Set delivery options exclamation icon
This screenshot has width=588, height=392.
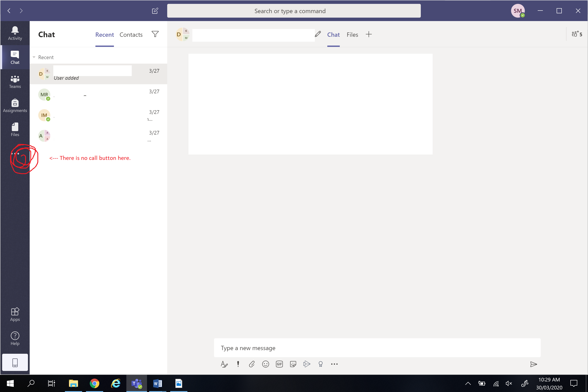click(238, 364)
